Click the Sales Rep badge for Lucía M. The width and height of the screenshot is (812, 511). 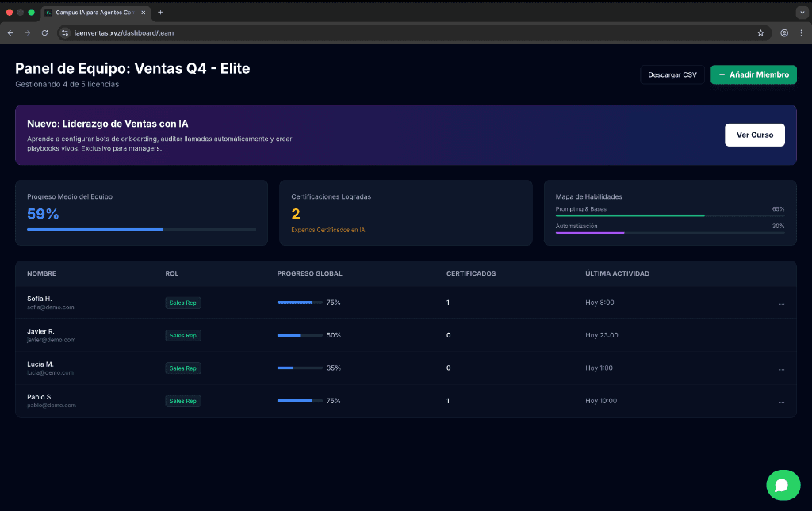(182, 368)
